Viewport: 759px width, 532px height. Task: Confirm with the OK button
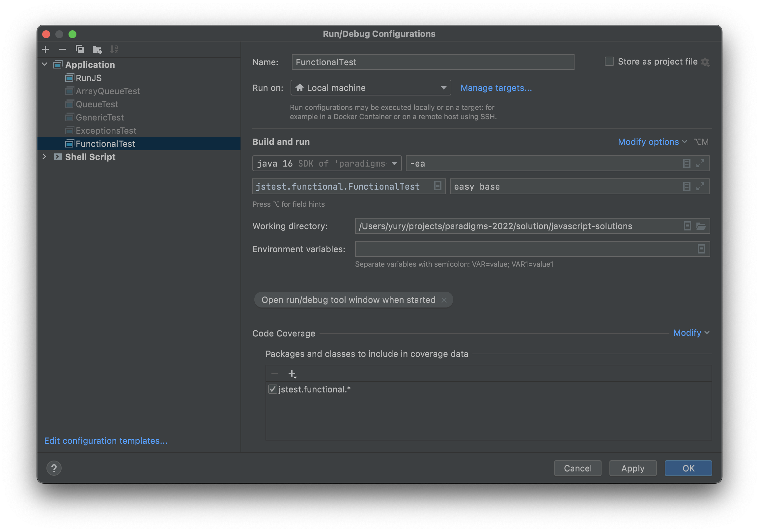pos(688,468)
